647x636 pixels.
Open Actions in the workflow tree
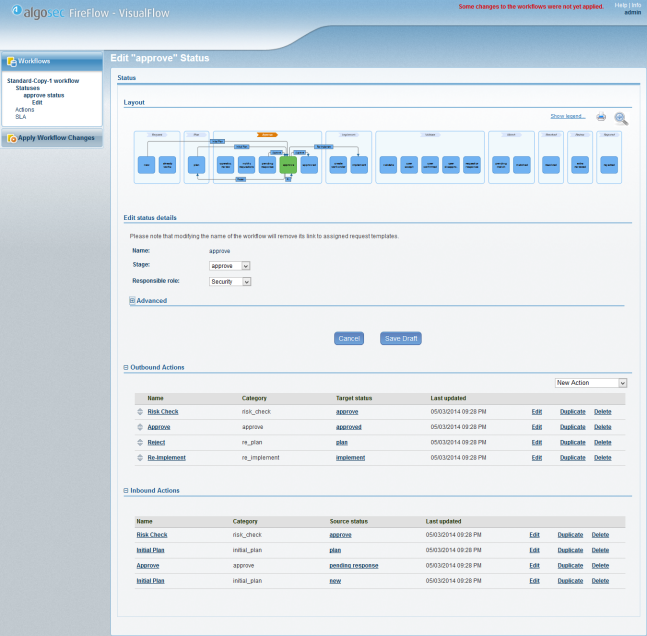click(x=25, y=109)
